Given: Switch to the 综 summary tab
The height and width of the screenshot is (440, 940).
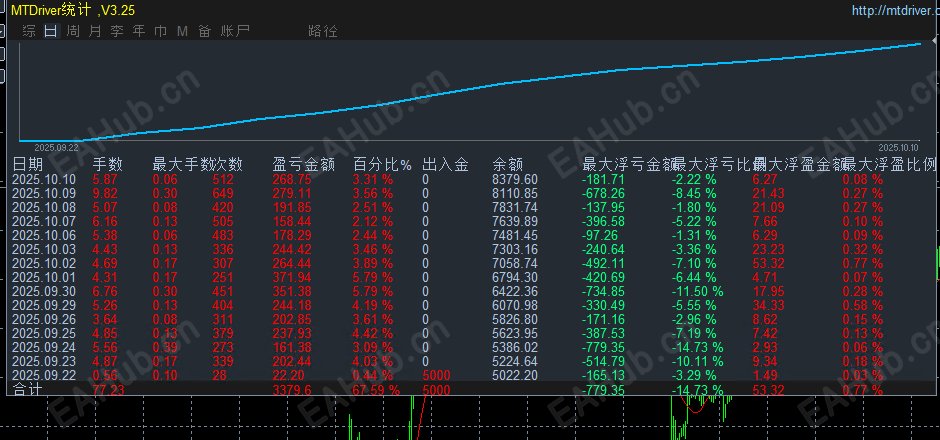Looking at the screenshot, I should [x=29, y=31].
